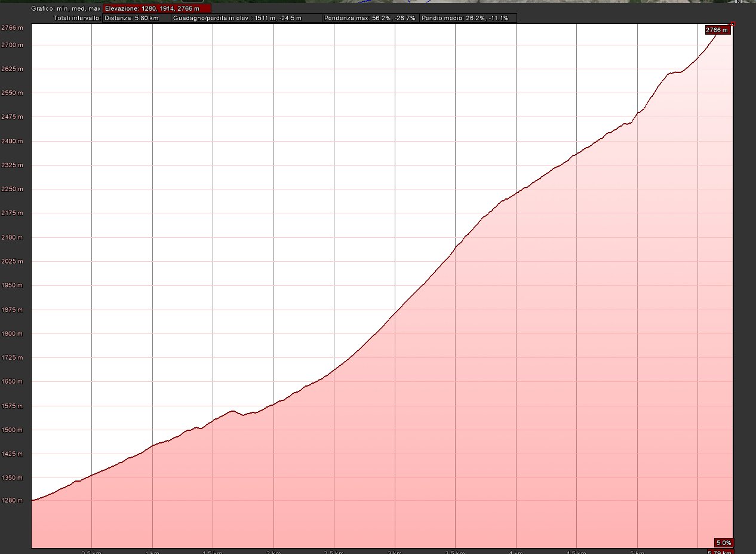Image resolution: width=756 pixels, height=554 pixels.
Task: Click the 5.0% slope indicator tag
Action: click(723, 543)
